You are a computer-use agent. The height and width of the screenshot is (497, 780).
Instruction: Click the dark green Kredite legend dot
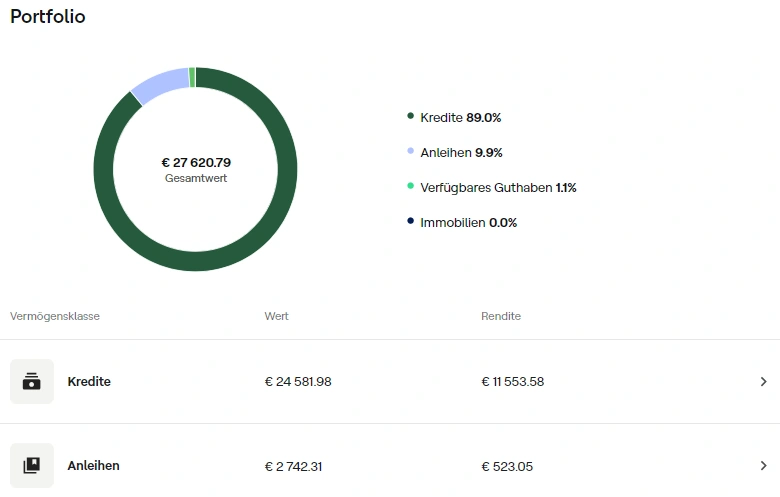point(411,117)
